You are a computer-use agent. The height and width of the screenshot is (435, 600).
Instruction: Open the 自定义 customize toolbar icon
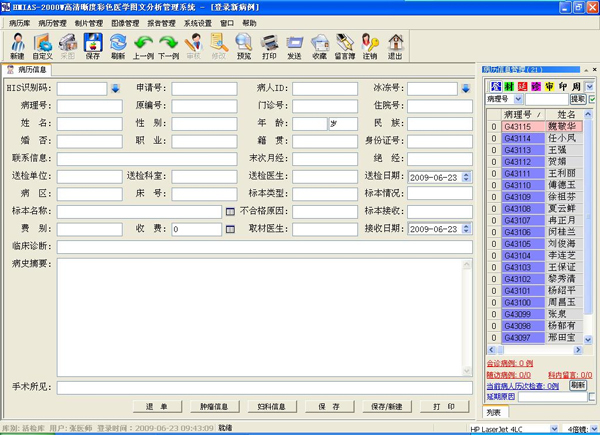coord(42,46)
